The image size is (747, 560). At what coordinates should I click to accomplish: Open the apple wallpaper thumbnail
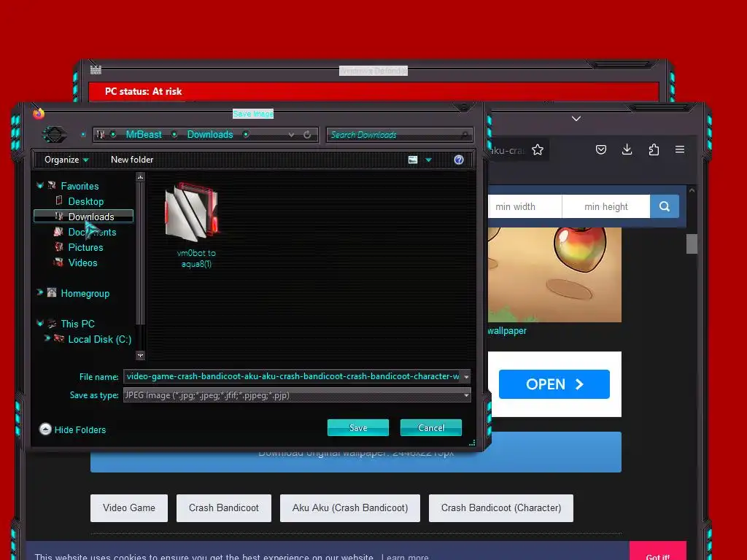point(555,275)
